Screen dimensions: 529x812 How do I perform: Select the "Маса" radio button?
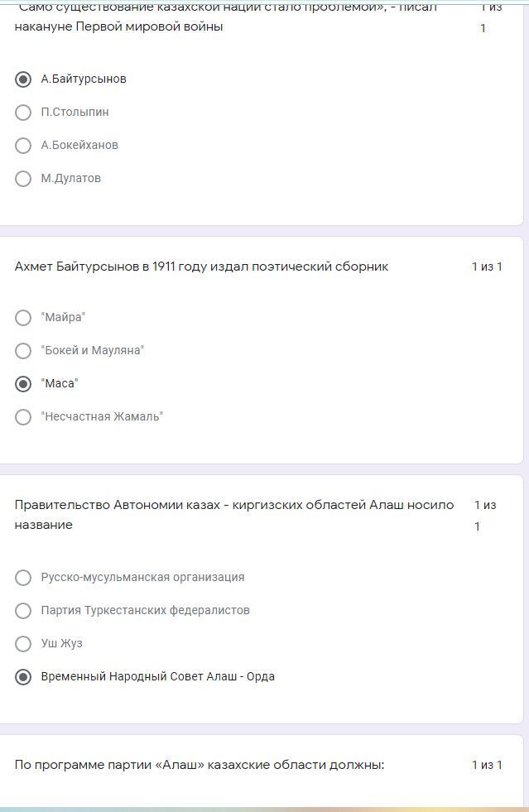(23, 384)
